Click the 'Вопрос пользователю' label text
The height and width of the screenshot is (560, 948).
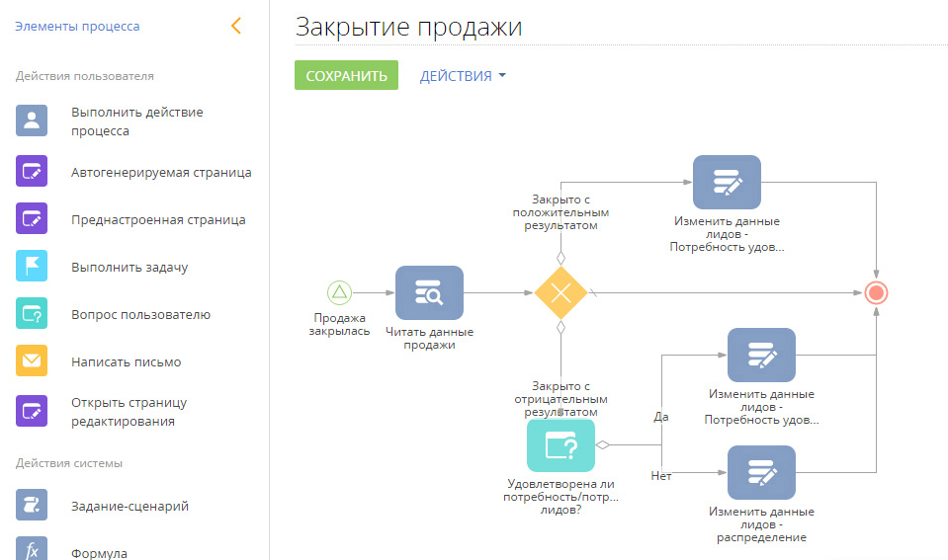[141, 315]
